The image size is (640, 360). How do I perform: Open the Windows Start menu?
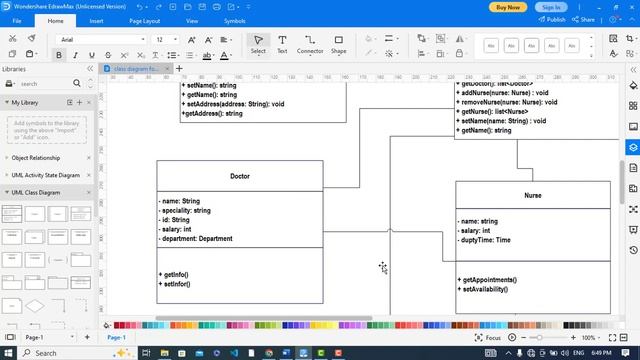pos(8,353)
